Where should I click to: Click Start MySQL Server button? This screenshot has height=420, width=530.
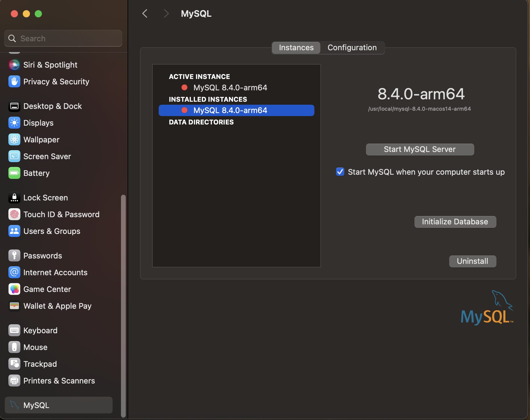pyautogui.click(x=420, y=149)
